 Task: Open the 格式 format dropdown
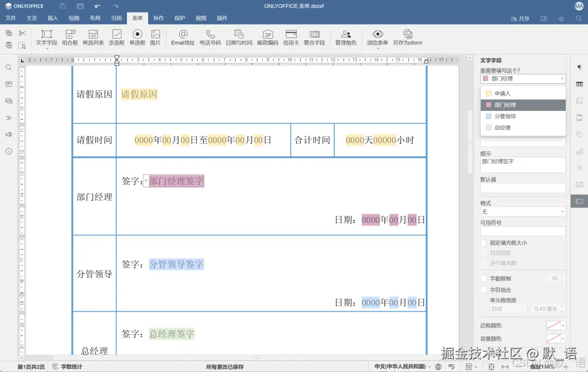523,212
